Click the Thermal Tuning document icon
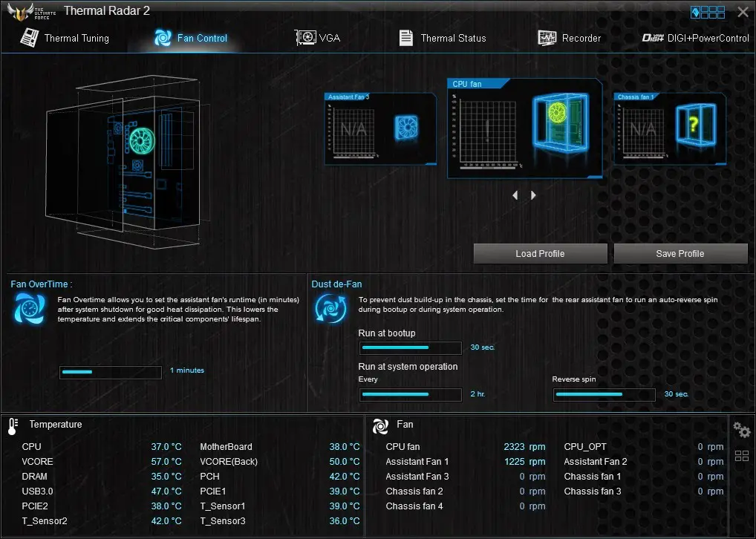 (30, 38)
